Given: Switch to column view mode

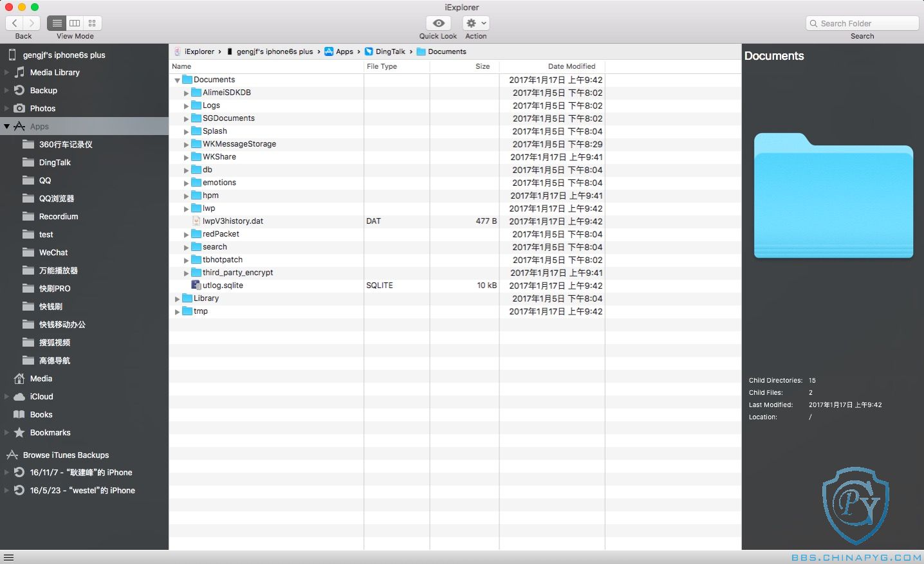Looking at the screenshot, I should point(75,23).
